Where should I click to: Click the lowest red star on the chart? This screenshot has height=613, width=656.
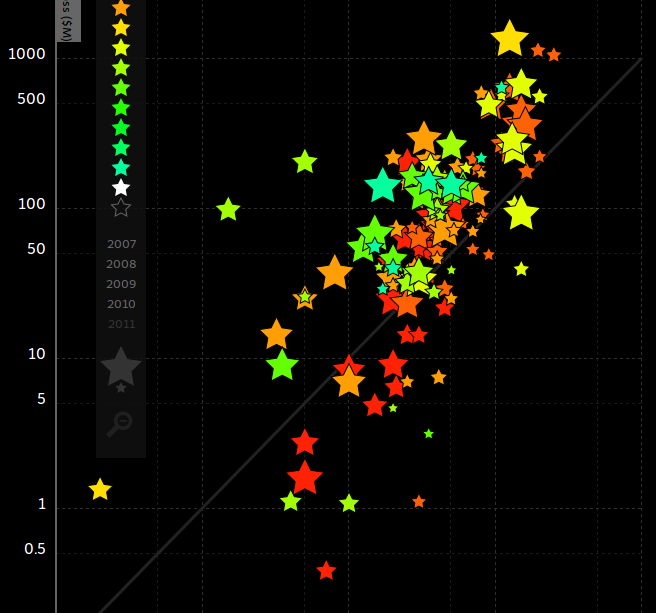[x=326, y=571]
